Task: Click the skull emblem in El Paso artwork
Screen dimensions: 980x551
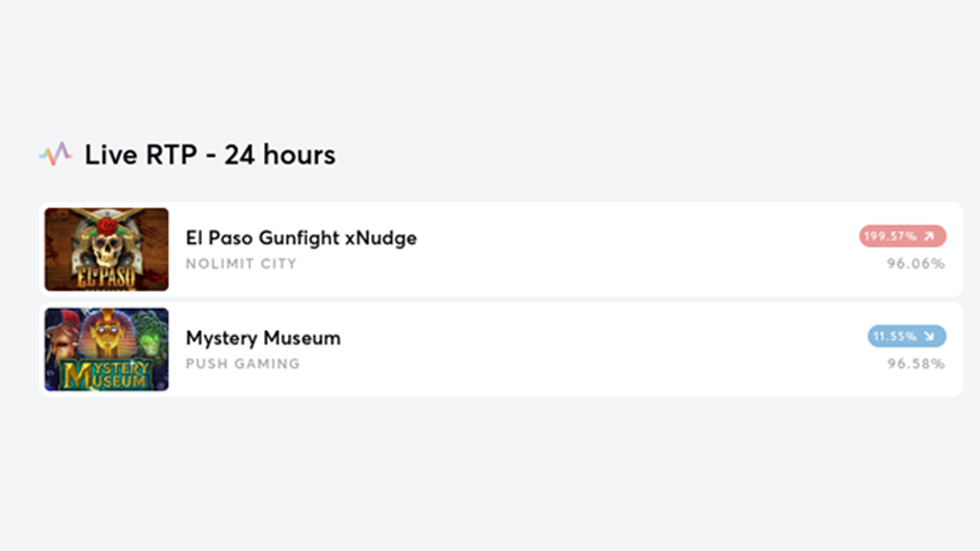Action: click(106, 249)
